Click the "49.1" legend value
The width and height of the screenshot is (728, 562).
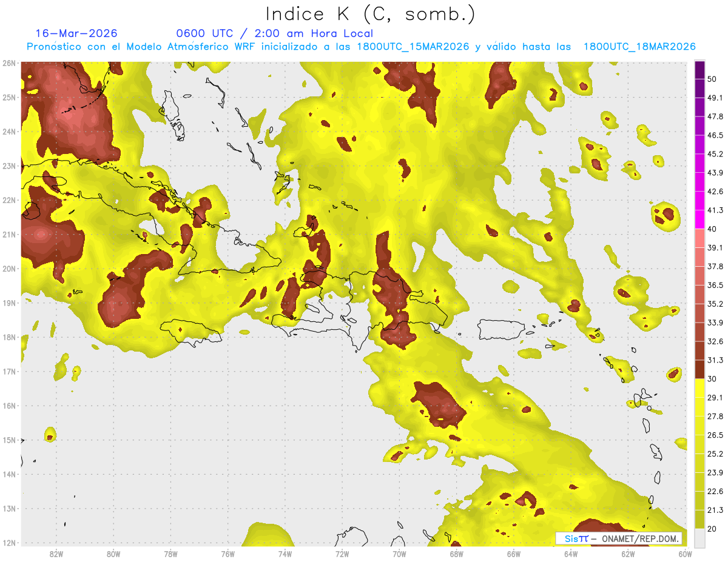coord(715,98)
